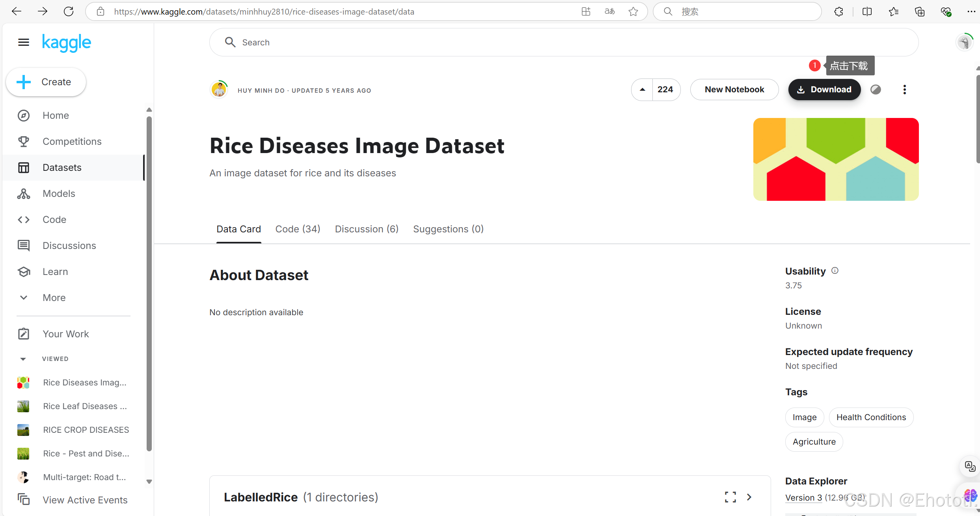Open the hamburger menu next to Kaggle logo
This screenshot has height=516, width=980.
click(24, 42)
